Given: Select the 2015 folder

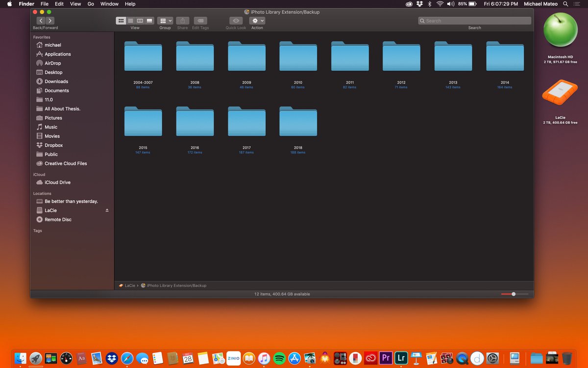Looking at the screenshot, I should click(x=143, y=122).
